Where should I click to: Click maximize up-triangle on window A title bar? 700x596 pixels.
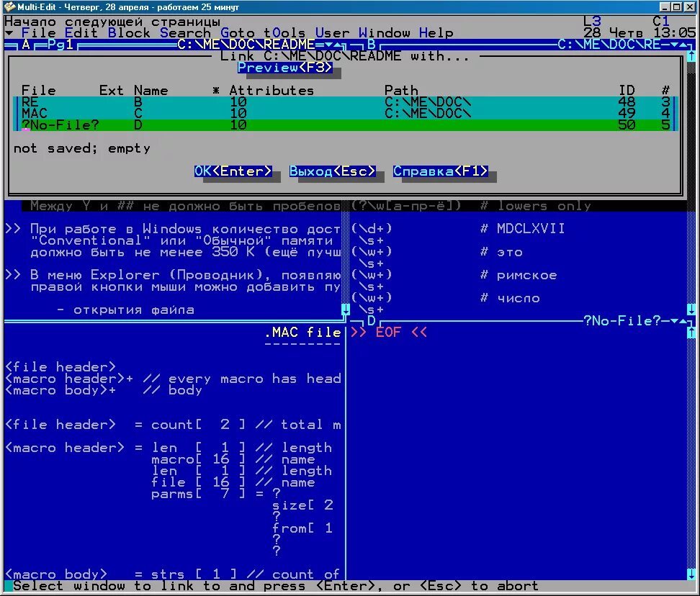[x=337, y=45]
